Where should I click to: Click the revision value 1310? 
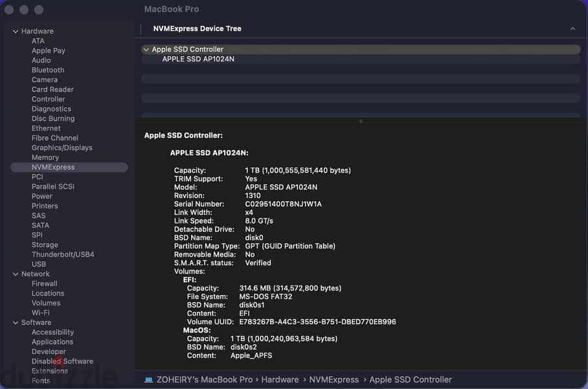coord(253,196)
